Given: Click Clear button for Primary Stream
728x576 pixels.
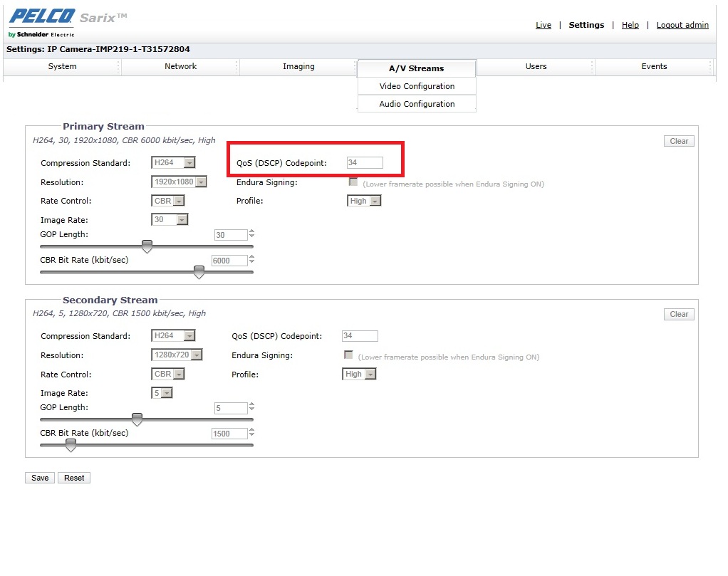Looking at the screenshot, I should (678, 141).
